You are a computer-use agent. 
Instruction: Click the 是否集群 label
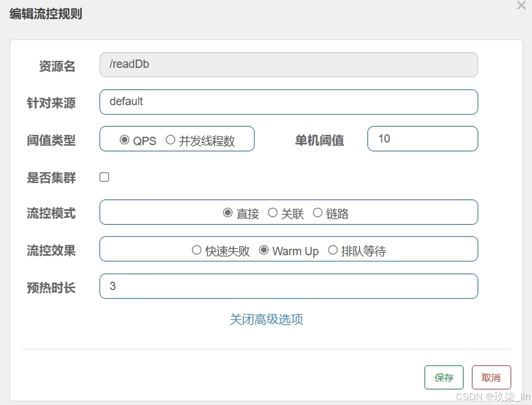pos(51,178)
